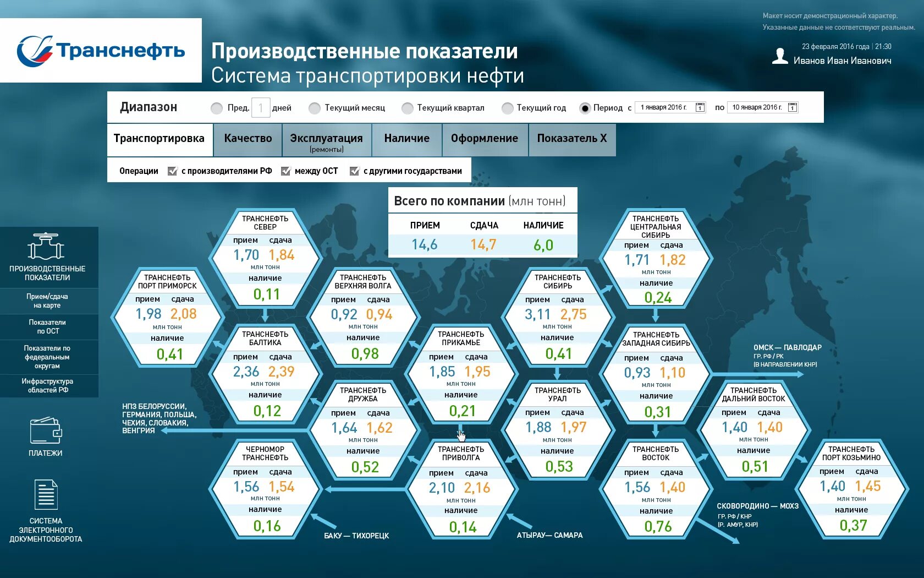Open Прием/сдача на карте sidebar link
This screenshot has width=924, height=578.
(47, 301)
